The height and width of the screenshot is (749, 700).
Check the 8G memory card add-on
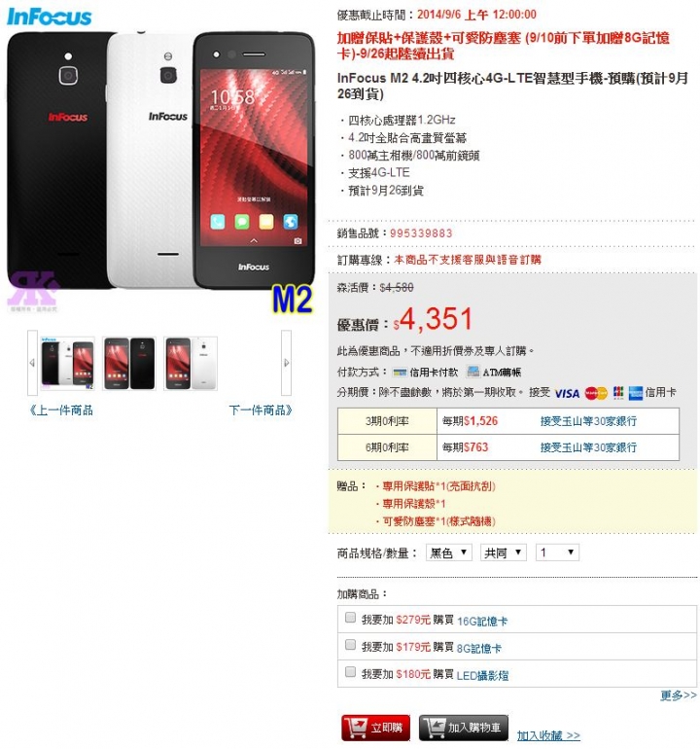350,644
